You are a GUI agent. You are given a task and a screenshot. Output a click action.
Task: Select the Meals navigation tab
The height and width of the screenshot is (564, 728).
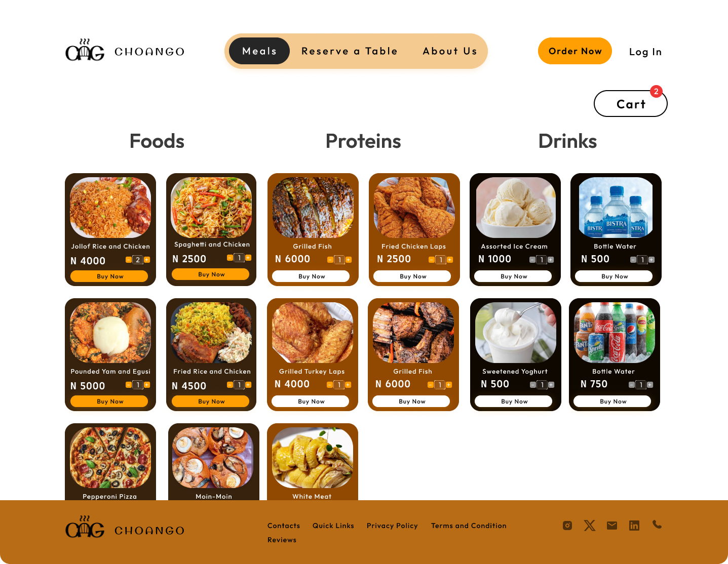[259, 51]
